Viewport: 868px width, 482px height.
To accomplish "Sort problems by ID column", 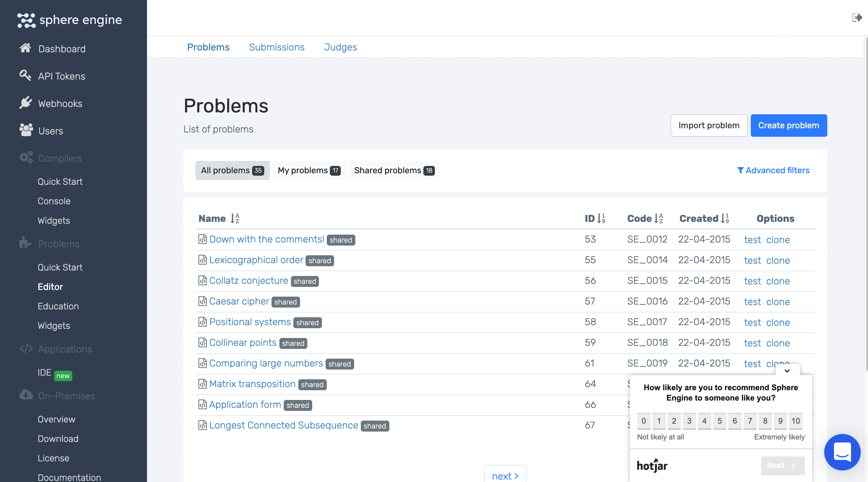I will pyautogui.click(x=601, y=219).
